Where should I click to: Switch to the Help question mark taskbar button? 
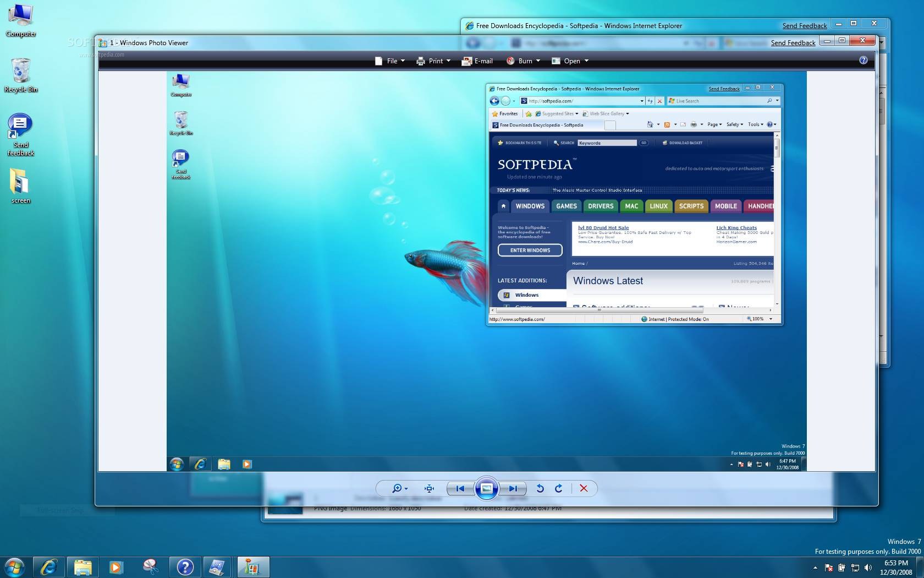pos(185,567)
